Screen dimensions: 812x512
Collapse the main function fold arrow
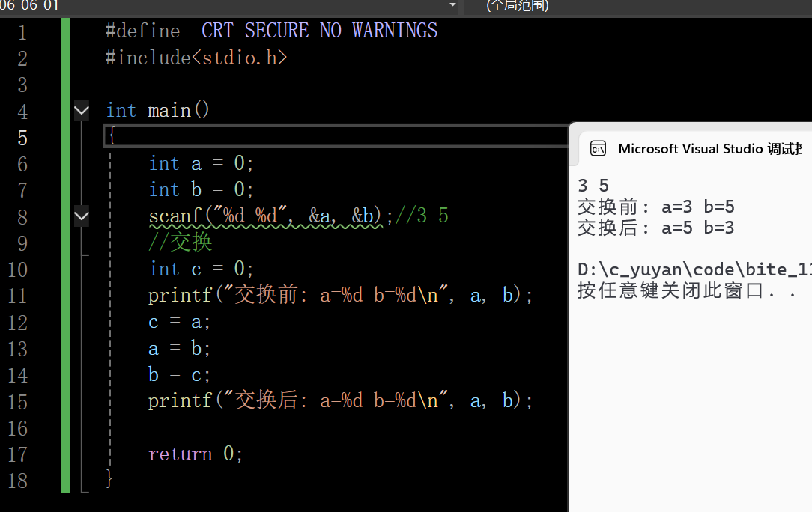[x=82, y=110]
